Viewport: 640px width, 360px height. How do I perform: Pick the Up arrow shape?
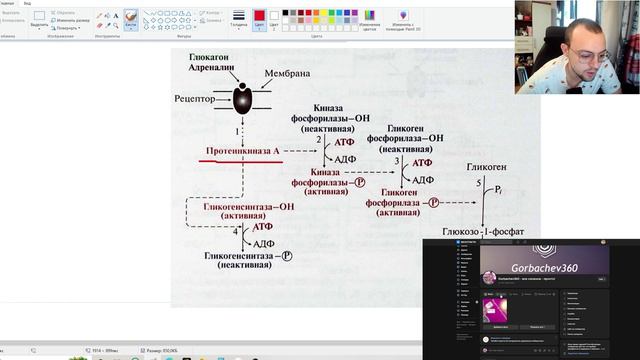coord(189,20)
